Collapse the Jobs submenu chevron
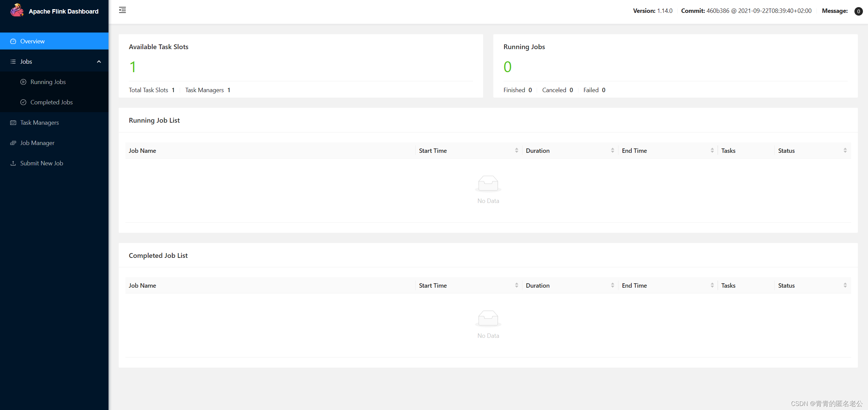868x410 pixels. 99,62
